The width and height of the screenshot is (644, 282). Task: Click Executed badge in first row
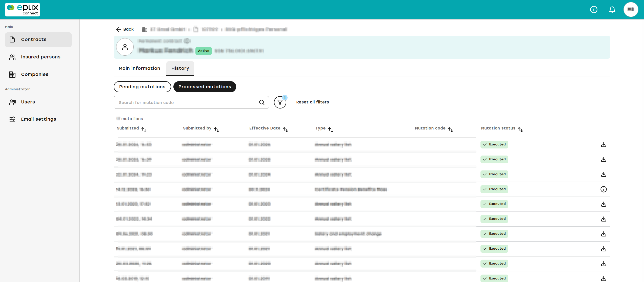494,144
